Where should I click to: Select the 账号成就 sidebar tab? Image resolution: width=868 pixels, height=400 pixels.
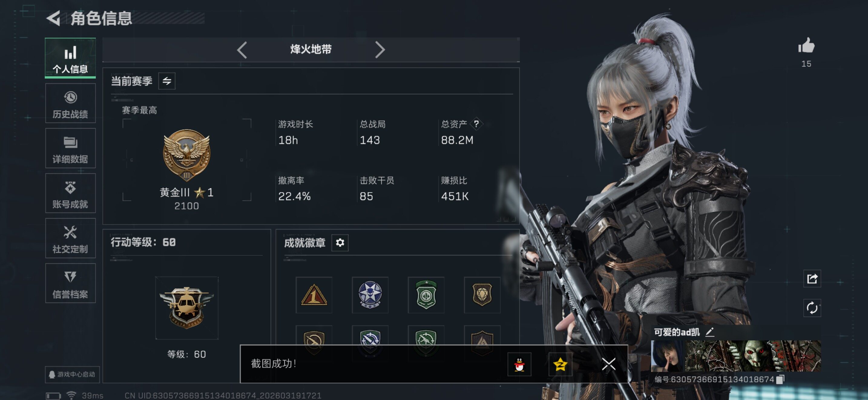point(71,193)
